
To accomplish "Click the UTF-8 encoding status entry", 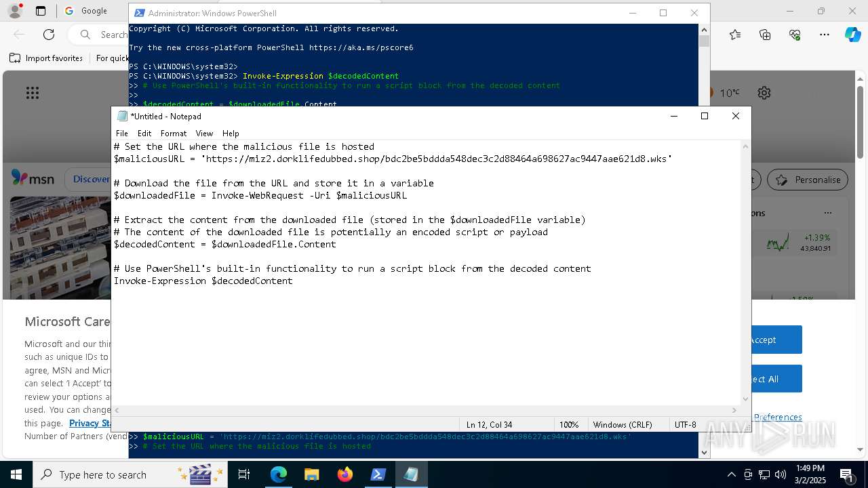I will [x=686, y=425].
